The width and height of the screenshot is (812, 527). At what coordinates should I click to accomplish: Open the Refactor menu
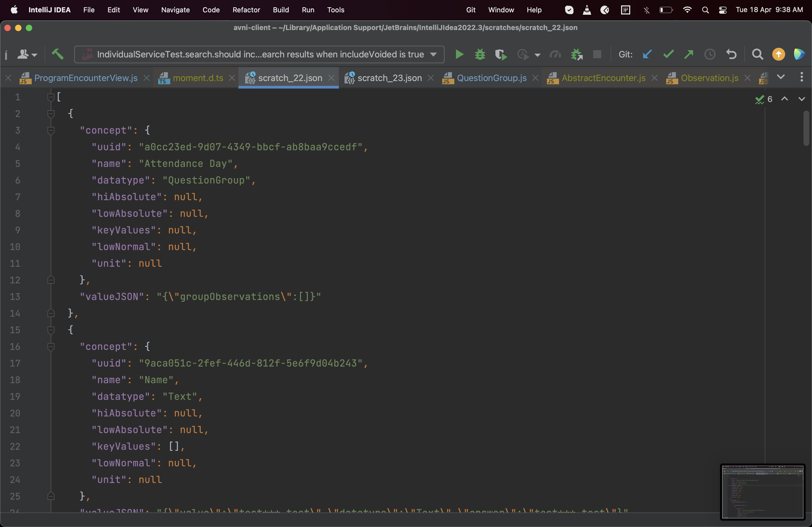[x=246, y=10]
